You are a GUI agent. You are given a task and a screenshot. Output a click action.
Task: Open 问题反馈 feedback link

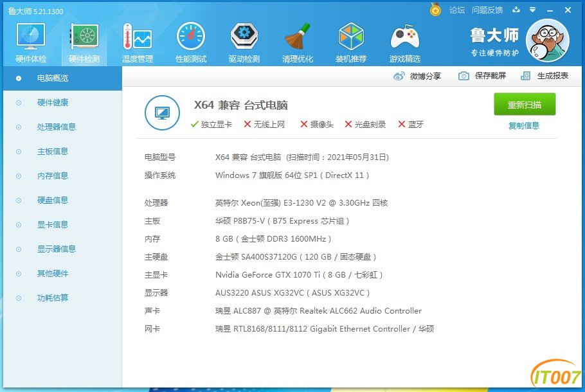click(x=487, y=10)
